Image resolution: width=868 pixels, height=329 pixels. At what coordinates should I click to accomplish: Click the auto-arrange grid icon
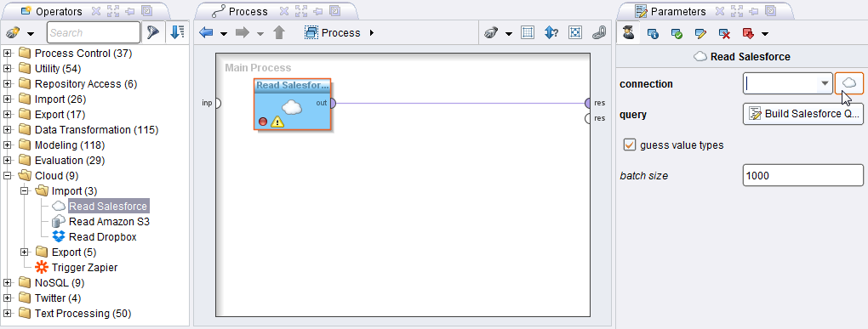[x=528, y=33]
